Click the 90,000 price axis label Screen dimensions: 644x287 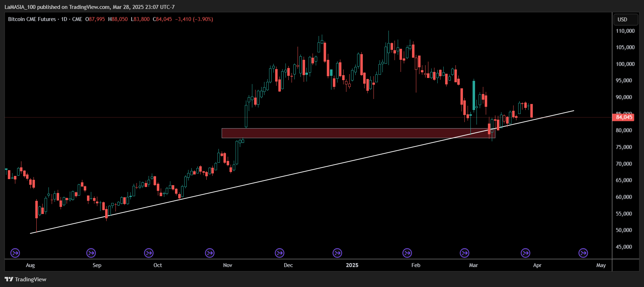[624, 97]
